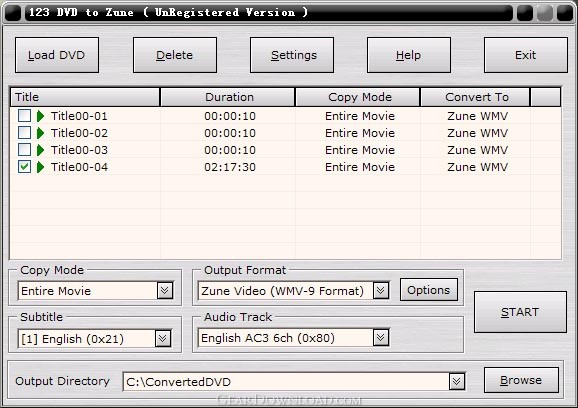Click the Options button beside Output Format

tap(429, 290)
